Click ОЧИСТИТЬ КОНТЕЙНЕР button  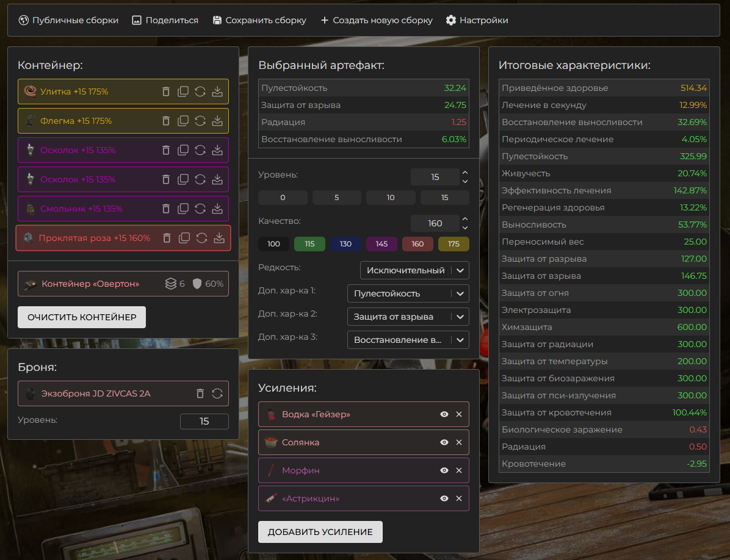[82, 317]
